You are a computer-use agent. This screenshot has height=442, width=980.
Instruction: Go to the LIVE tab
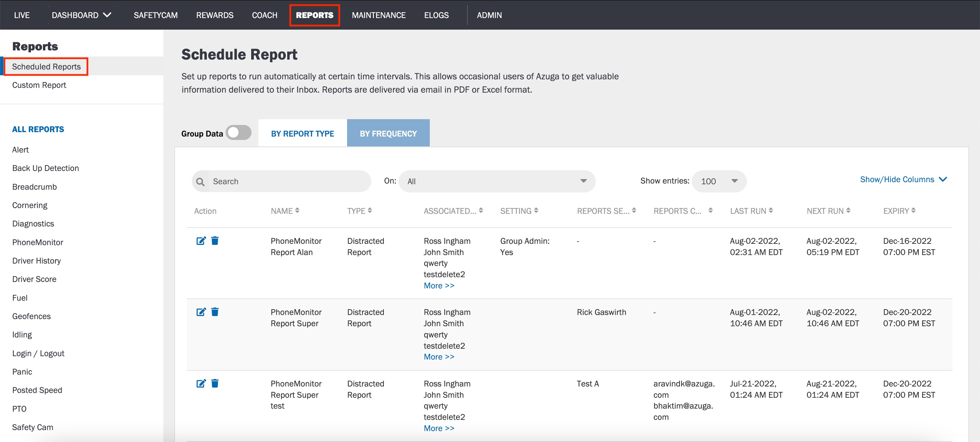(x=22, y=15)
